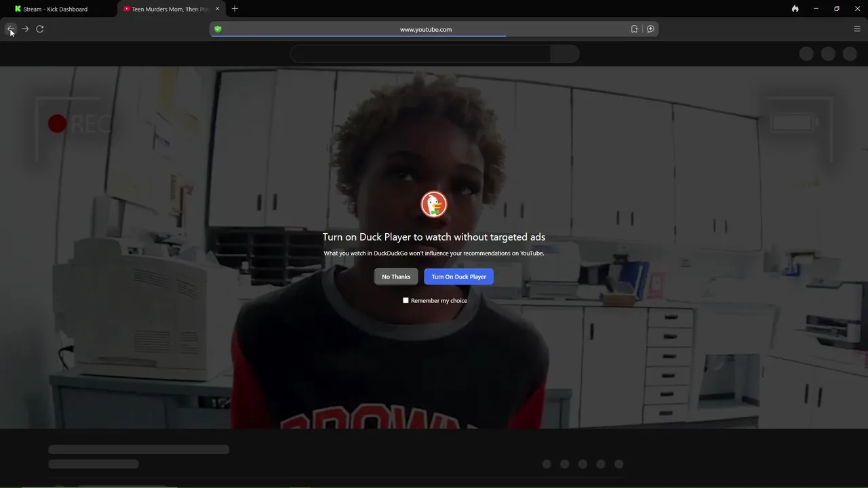
Task: Click the recommendations notice text below heading
Action: [434, 253]
